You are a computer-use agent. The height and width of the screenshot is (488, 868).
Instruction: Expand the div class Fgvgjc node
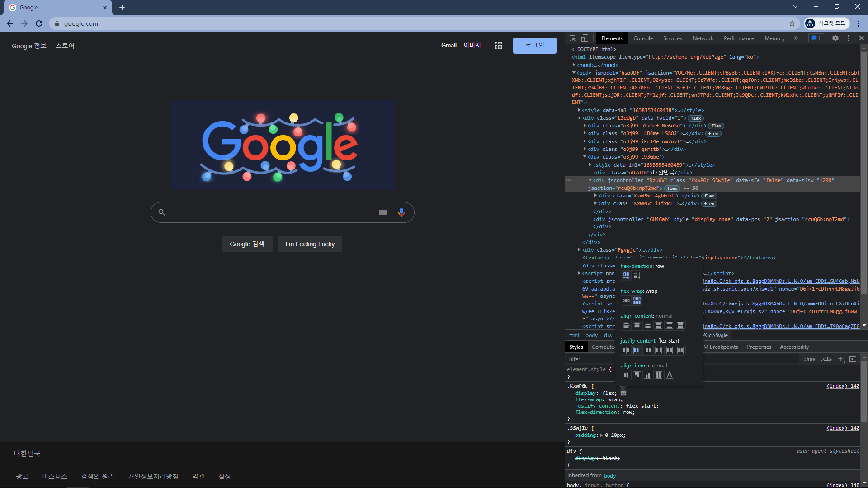[x=579, y=250]
